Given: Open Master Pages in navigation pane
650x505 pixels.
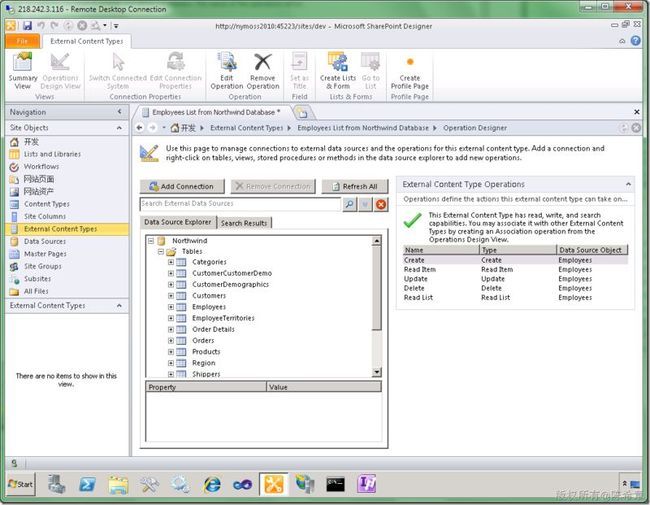Looking at the screenshot, I should click(45, 254).
